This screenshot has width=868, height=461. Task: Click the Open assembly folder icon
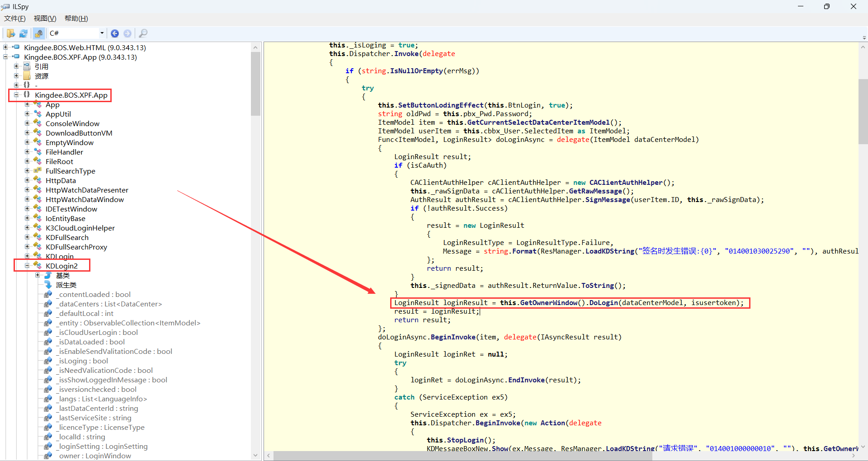10,33
